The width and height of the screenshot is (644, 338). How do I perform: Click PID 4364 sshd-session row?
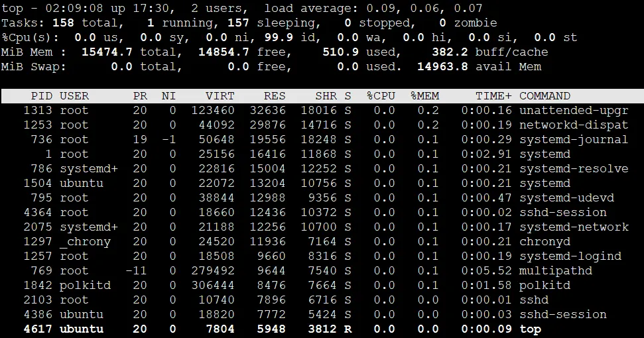pyautogui.click(x=38, y=213)
